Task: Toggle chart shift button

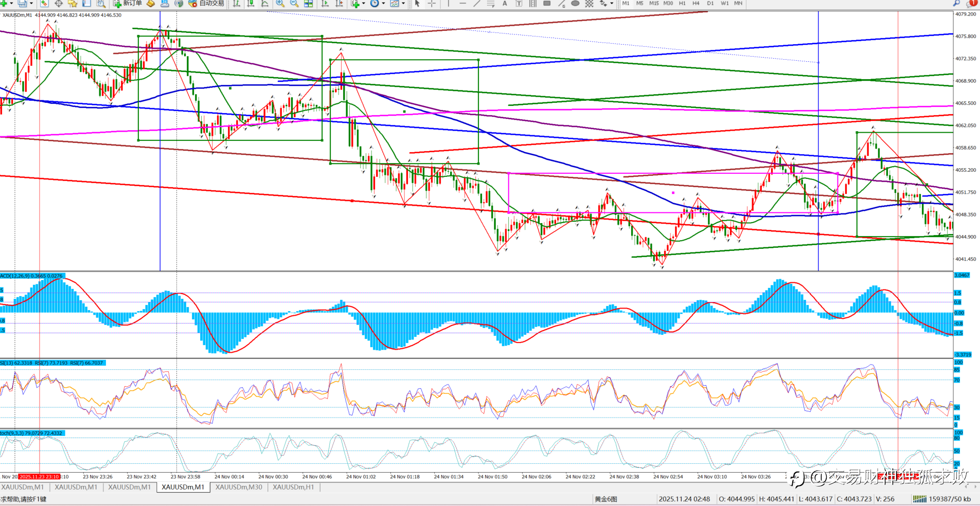Action: [x=340, y=3]
